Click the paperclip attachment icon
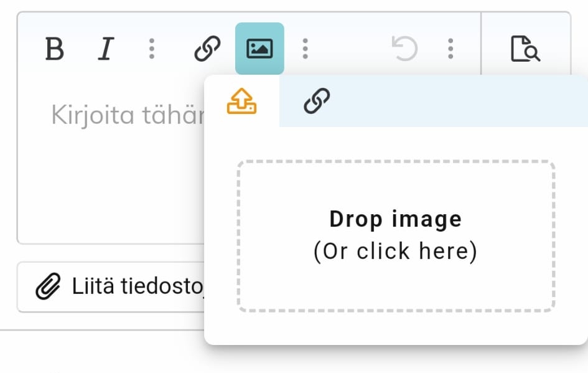Screen dimensions: 588x373 [x=48, y=287]
